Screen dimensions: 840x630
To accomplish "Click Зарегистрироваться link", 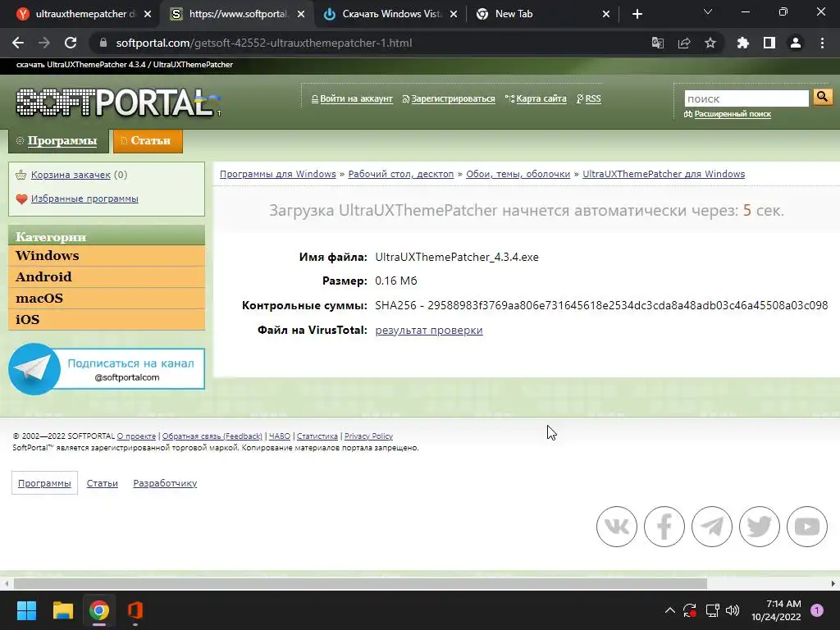I will pos(453,98).
